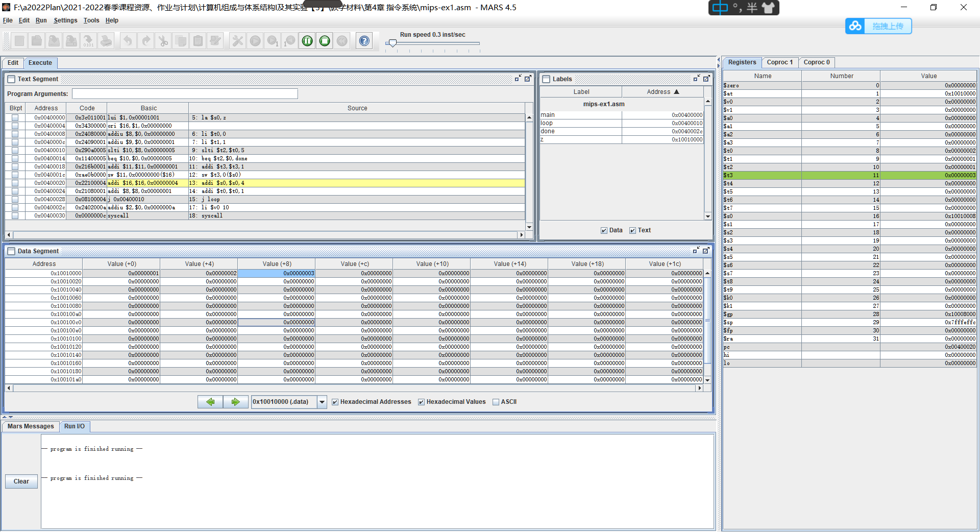This screenshot has height=532, width=980.
Task: Switch to the Coproc 0 tab
Action: 817,62
